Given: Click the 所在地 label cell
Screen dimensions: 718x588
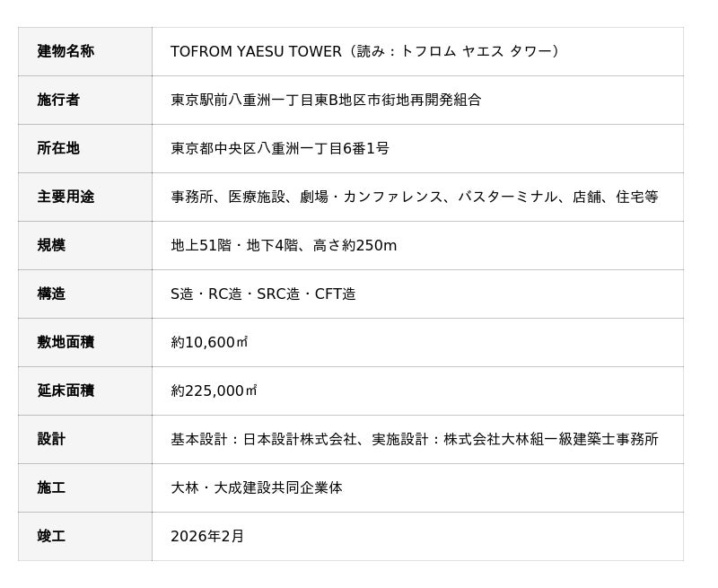Looking at the screenshot, I should click(58, 148).
